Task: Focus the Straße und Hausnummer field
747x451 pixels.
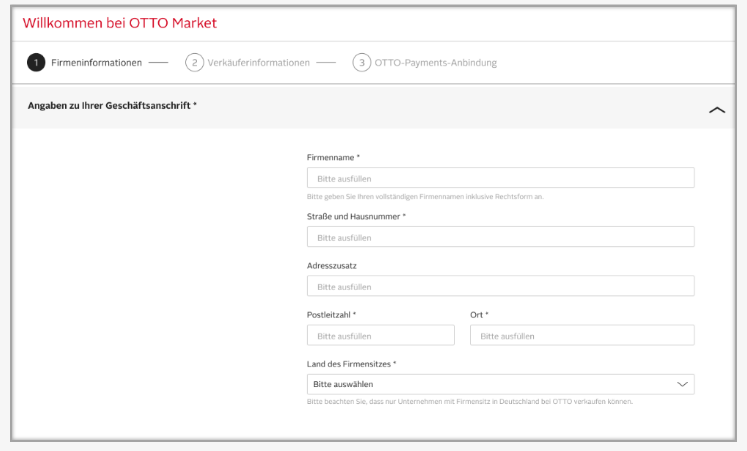Action: coord(501,237)
